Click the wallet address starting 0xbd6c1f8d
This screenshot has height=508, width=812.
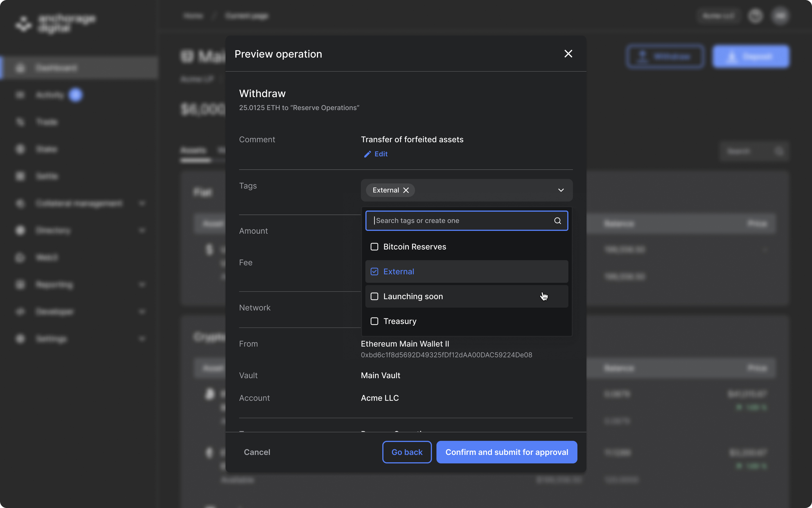[447, 355]
